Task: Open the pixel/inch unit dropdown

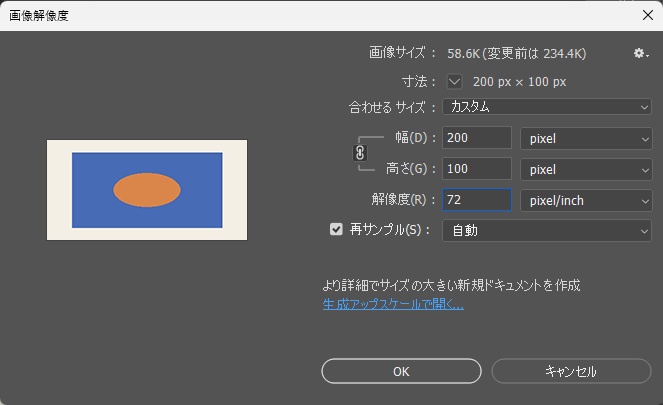Action: (586, 200)
